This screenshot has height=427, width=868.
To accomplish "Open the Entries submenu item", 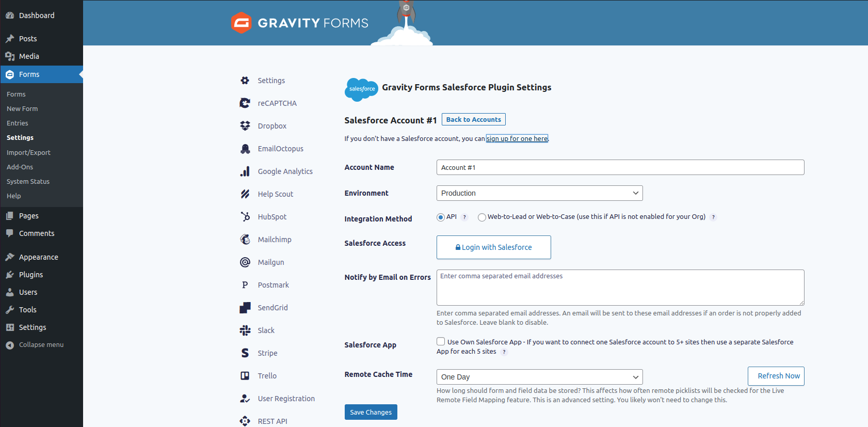I will (18, 123).
